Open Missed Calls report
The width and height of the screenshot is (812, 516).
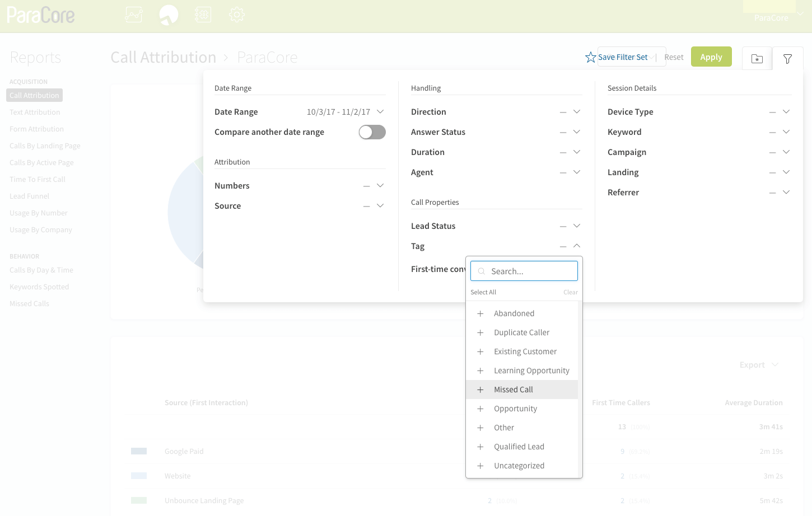coord(29,303)
